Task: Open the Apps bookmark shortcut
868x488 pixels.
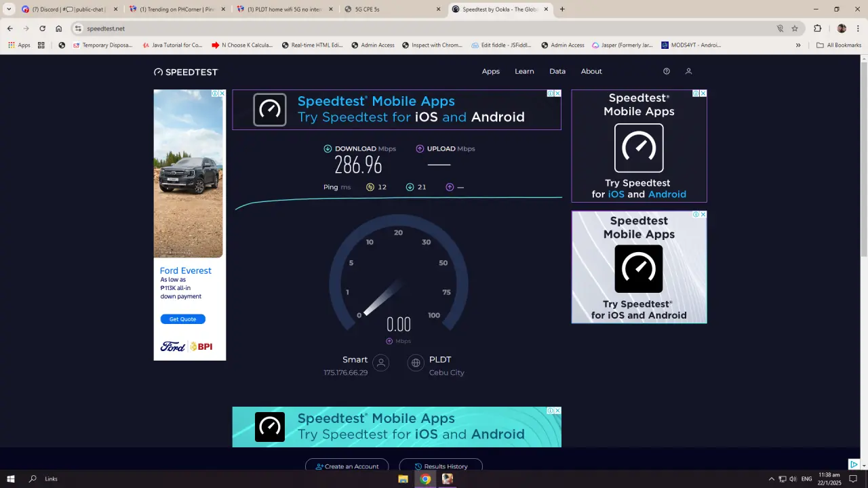Action: point(19,45)
